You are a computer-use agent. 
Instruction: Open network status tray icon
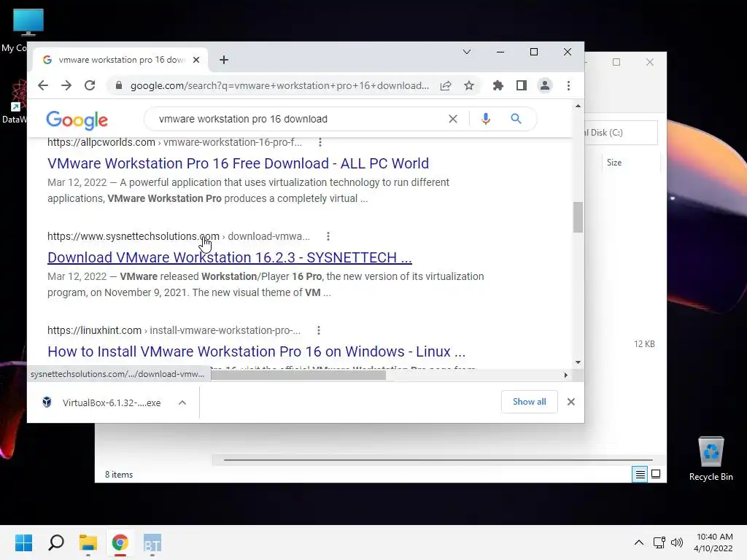659,542
